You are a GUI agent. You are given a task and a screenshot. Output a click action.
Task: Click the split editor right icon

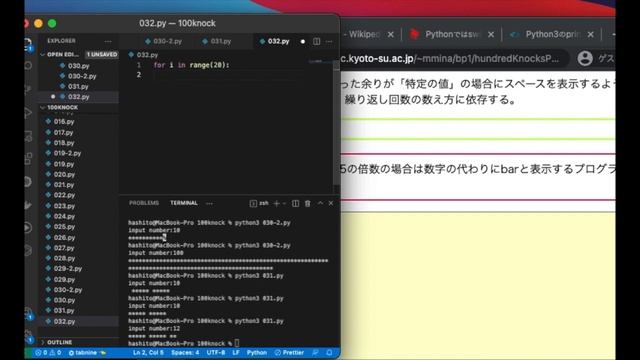click(316, 41)
